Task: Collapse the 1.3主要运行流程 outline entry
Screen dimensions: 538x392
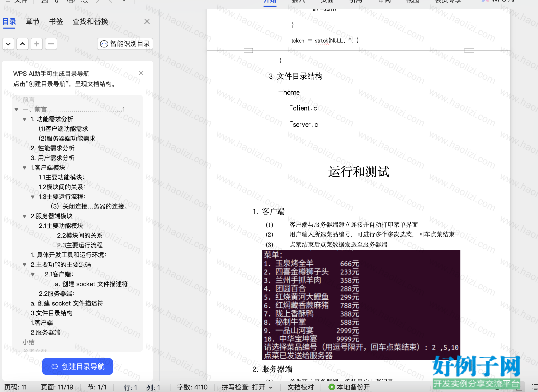Action: [33, 197]
